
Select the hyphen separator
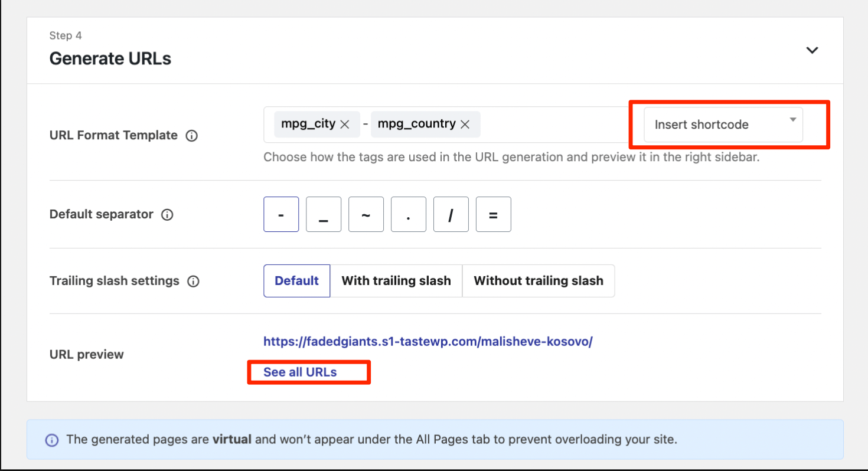click(x=281, y=215)
